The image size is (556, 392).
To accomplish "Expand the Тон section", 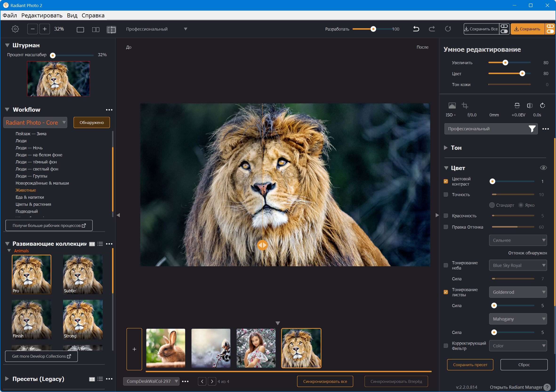I will 446,148.
